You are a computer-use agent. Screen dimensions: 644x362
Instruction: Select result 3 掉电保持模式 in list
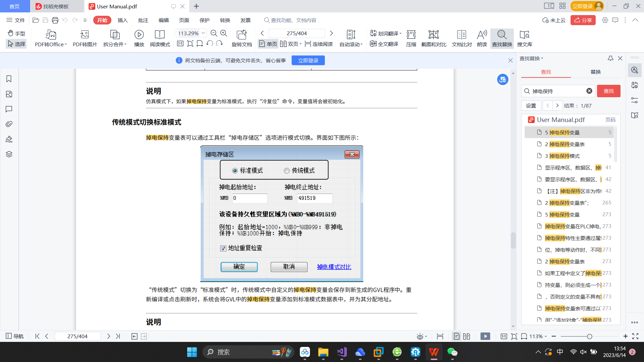pos(569,156)
